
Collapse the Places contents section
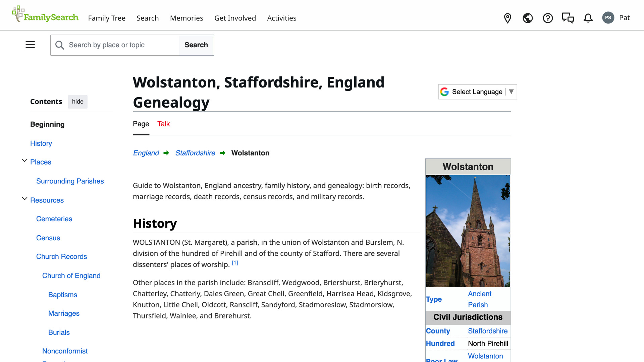click(24, 161)
